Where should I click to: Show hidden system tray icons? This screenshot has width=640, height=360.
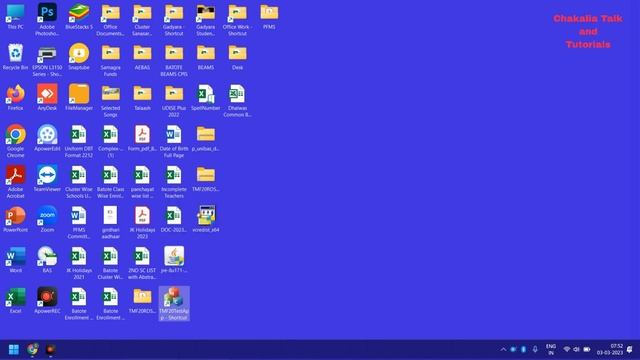[503, 349]
